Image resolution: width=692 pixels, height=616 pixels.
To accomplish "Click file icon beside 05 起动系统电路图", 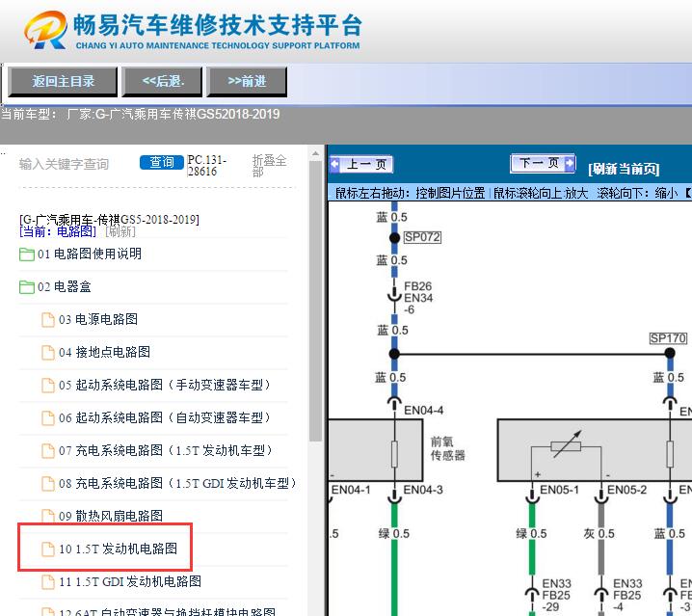I will (48, 385).
